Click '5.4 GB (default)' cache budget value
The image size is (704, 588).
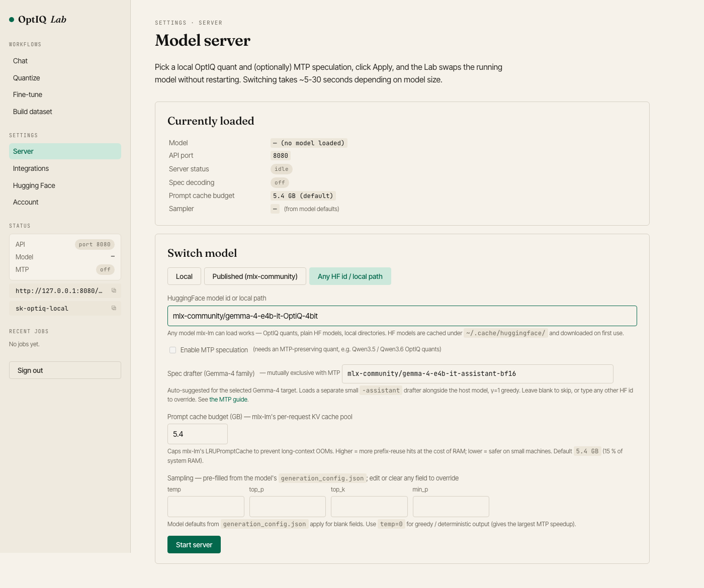coord(303,196)
